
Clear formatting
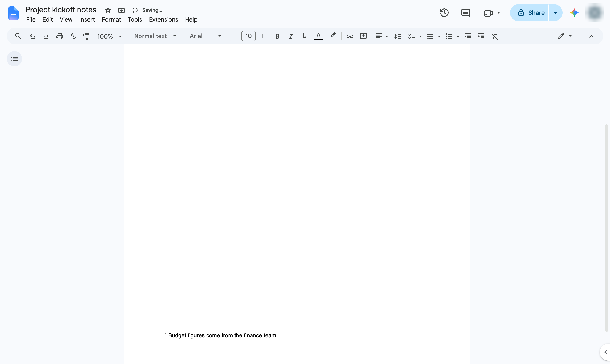tap(495, 36)
